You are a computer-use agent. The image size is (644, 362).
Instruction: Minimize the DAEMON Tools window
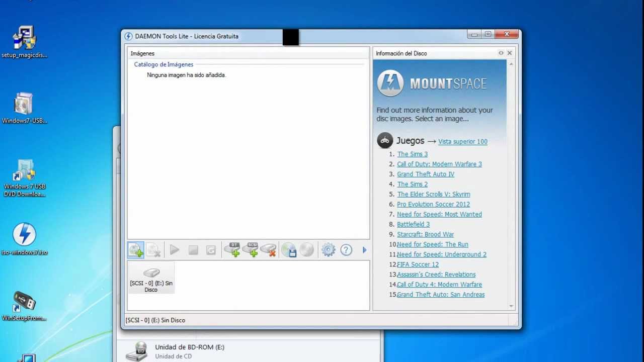click(x=473, y=34)
